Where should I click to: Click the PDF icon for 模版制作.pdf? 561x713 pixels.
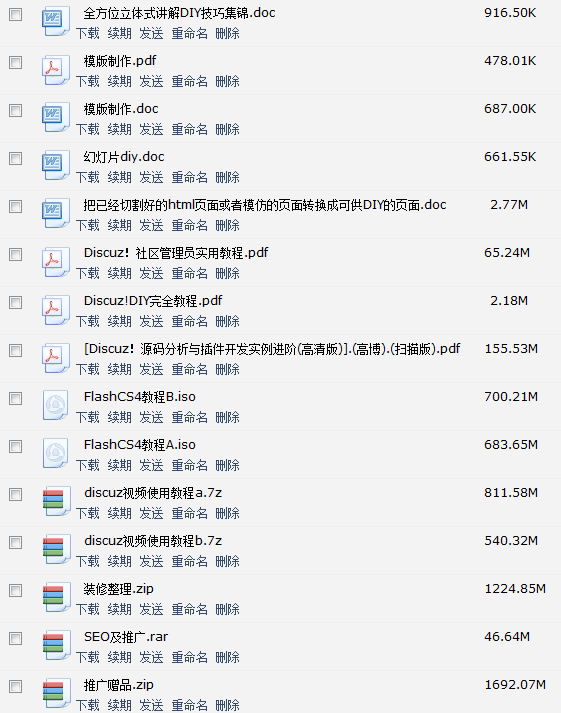[x=56, y=70]
